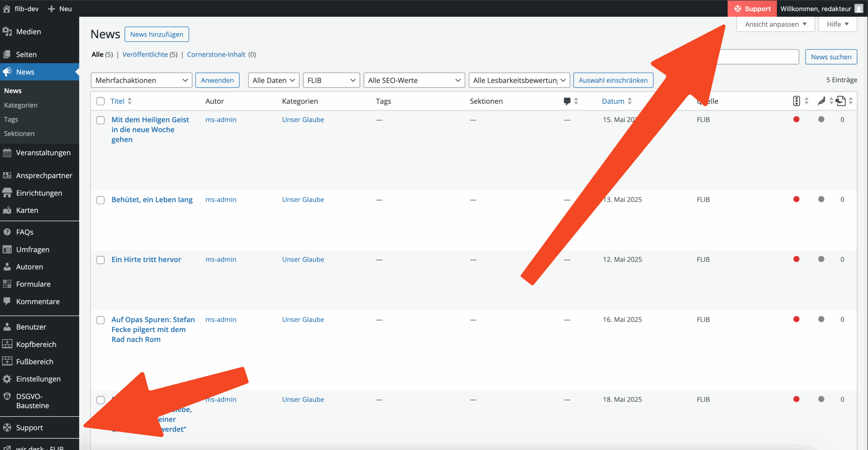Toggle the select-all checkbox beside Titel
This screenshot has width=868, height=450.
[100, 101]
